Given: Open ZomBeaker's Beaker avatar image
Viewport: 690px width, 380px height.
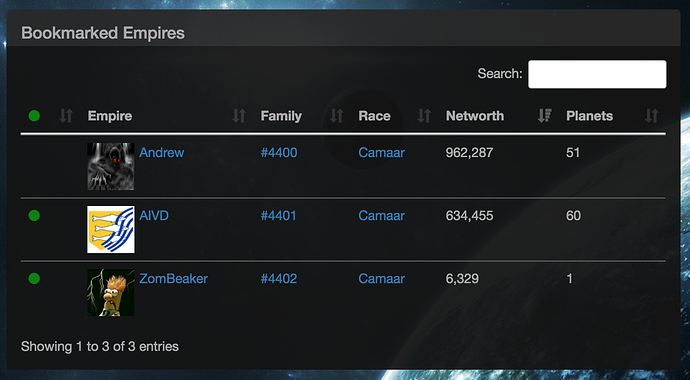Looking at the screenshot, I should pos(111,292).
